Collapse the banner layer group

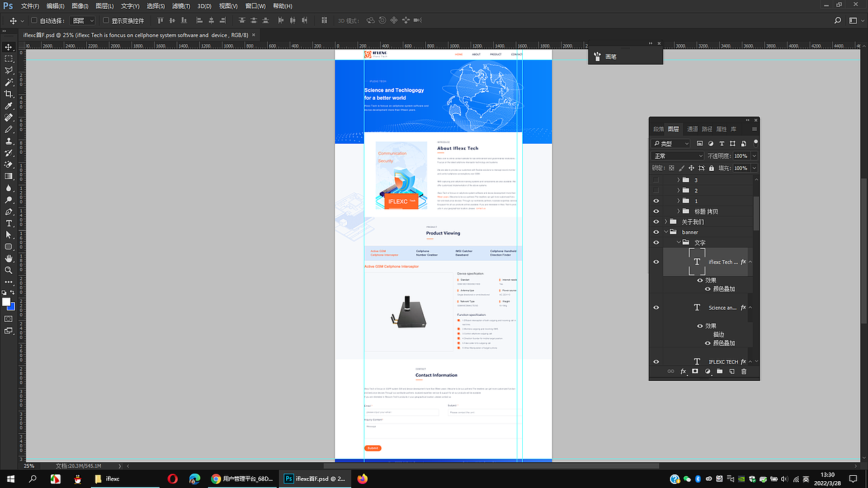666,232
